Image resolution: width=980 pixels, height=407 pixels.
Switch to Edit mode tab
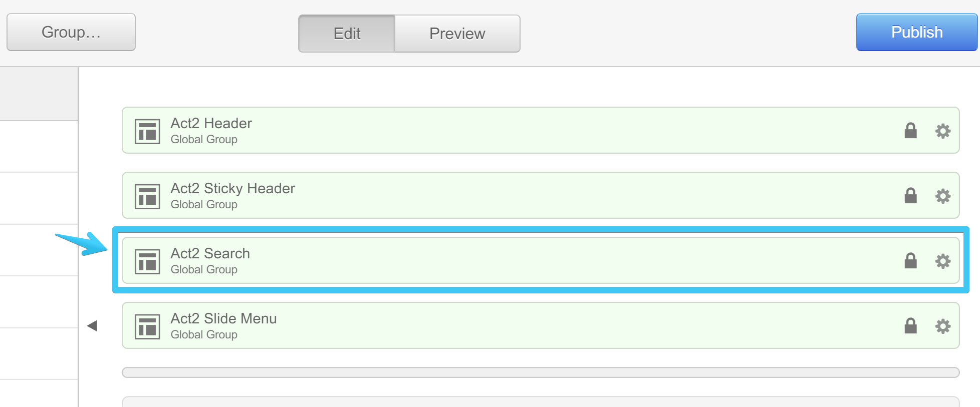[347, 34]
